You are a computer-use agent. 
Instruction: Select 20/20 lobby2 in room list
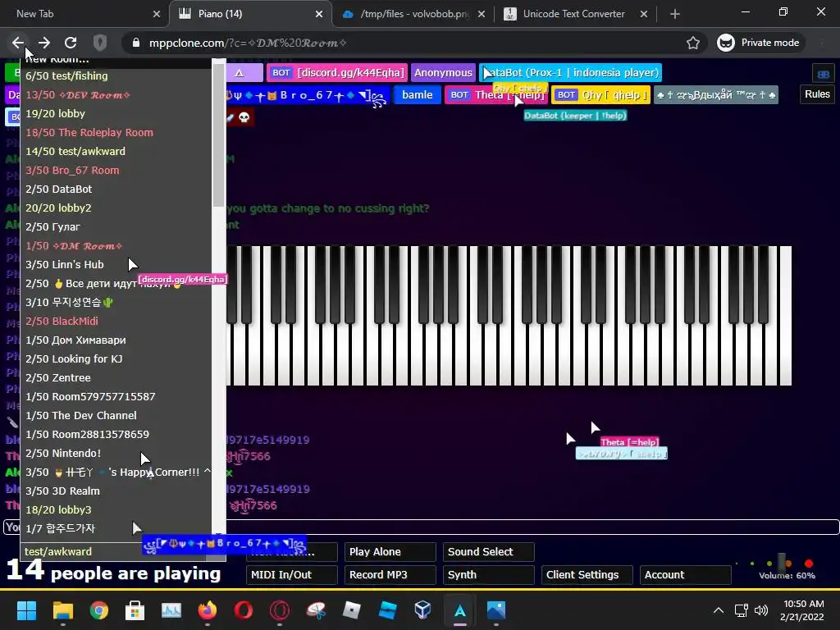pyautogui.click(x=116, y=208)
